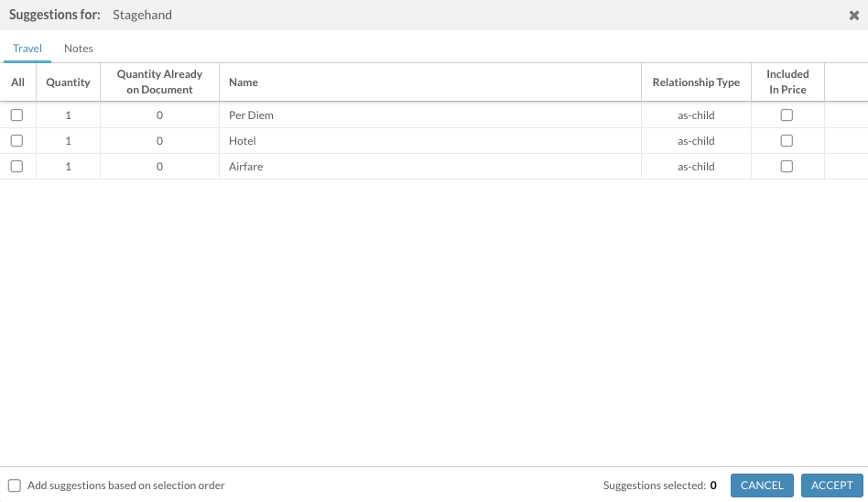Click the ACCEPT button
This screenshot has height=502, width=868.
click(831, 486)
